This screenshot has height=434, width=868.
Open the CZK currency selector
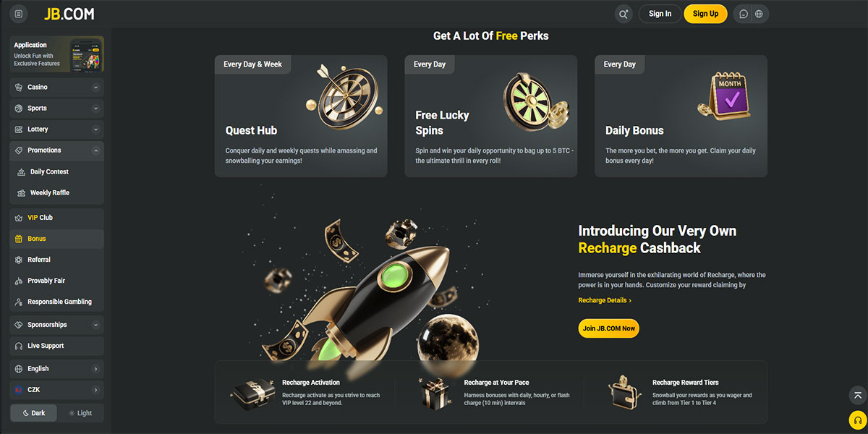56,390
